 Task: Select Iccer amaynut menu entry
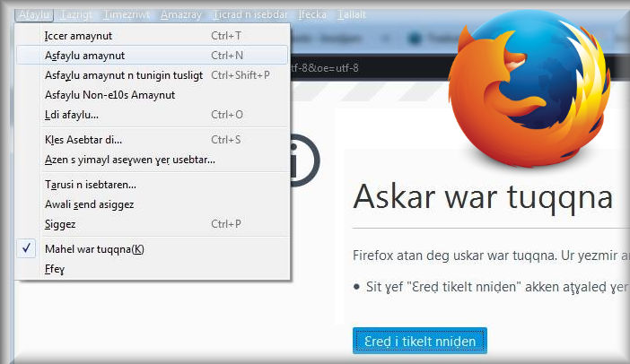click(153, 36)
